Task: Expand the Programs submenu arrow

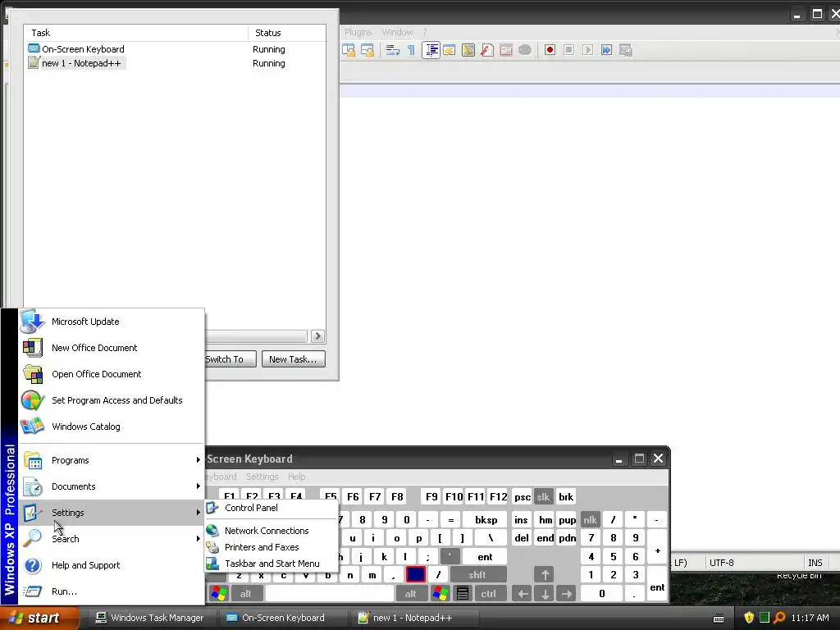Action: coord(198,459)
